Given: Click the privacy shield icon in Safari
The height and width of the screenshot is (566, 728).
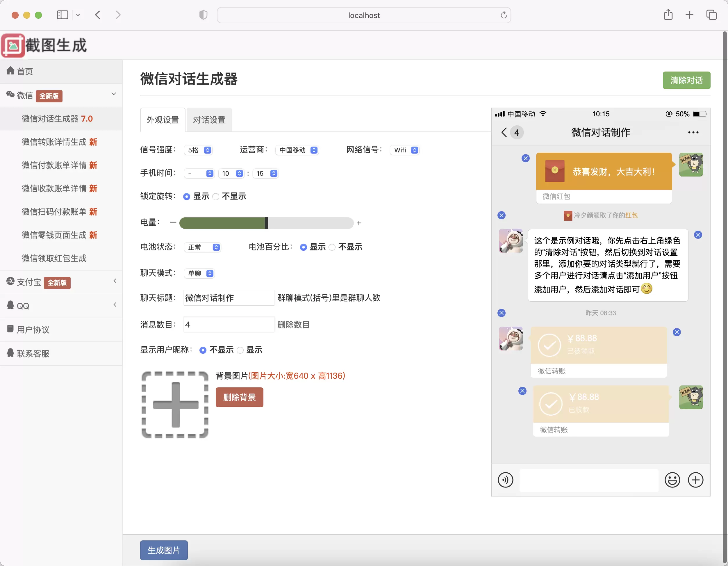Looking at the screenshot, I should [203, 15].
